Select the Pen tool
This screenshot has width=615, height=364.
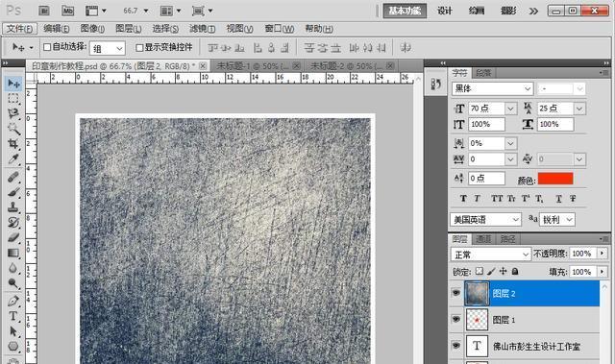point(12,301)
